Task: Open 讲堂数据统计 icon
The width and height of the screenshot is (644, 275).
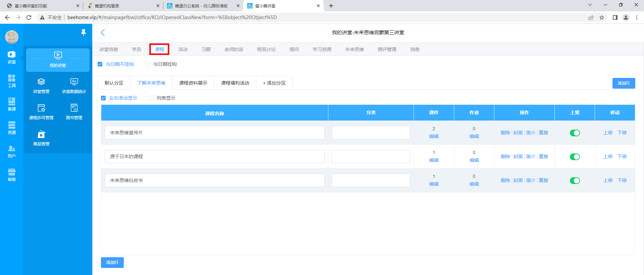Action: 74,86
